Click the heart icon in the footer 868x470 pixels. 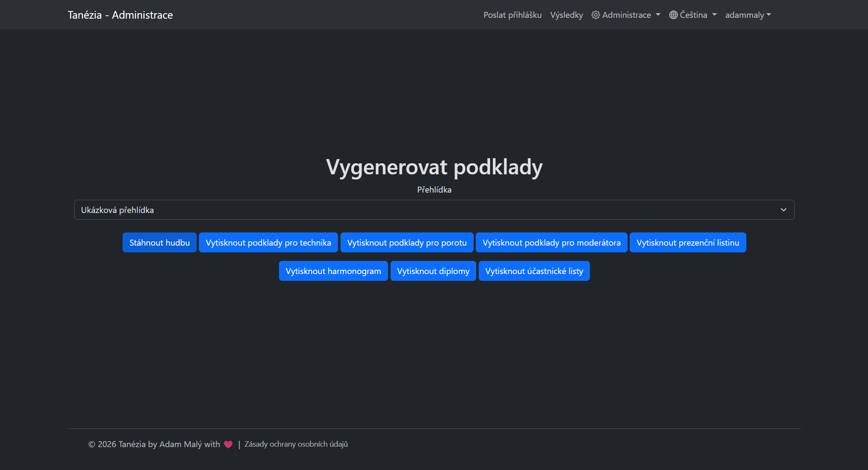(228, 444)
